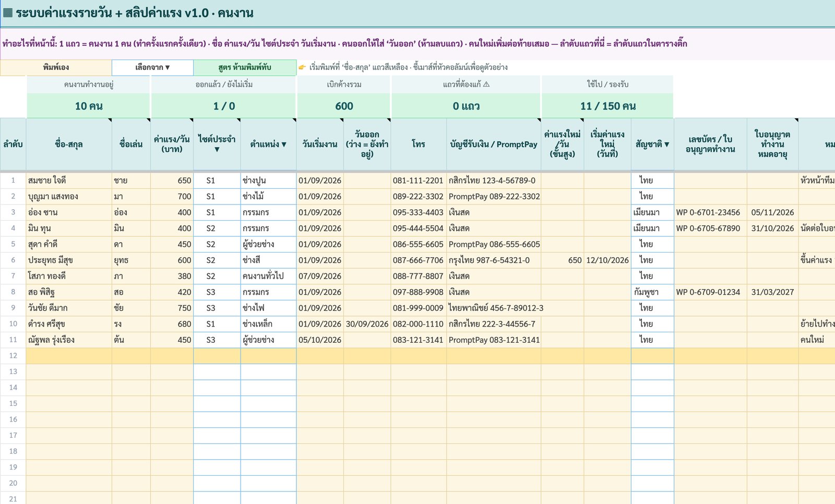Viewport: 835px width, 504px height.
Task: Select nationality cell กัมพูชา for สอ พิสิฐ
Action: pos(652,292)
